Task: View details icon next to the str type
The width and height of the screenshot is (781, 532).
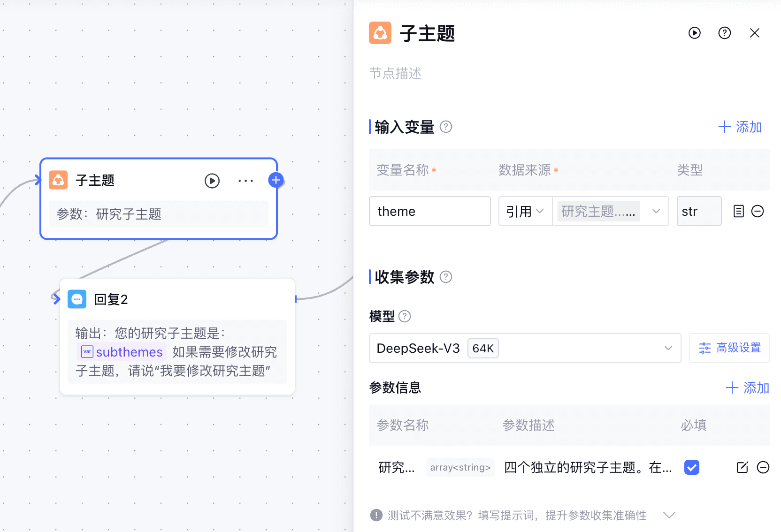Action: (738, 211)
